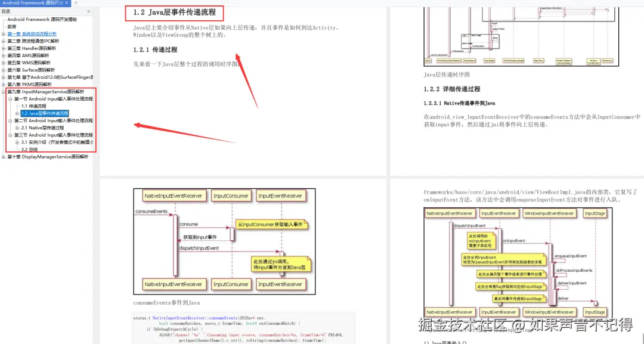Select 第五章 WMS源码解析 in outline
The height and width of the screenshot is (344, 644).
[x=29, y=63]
